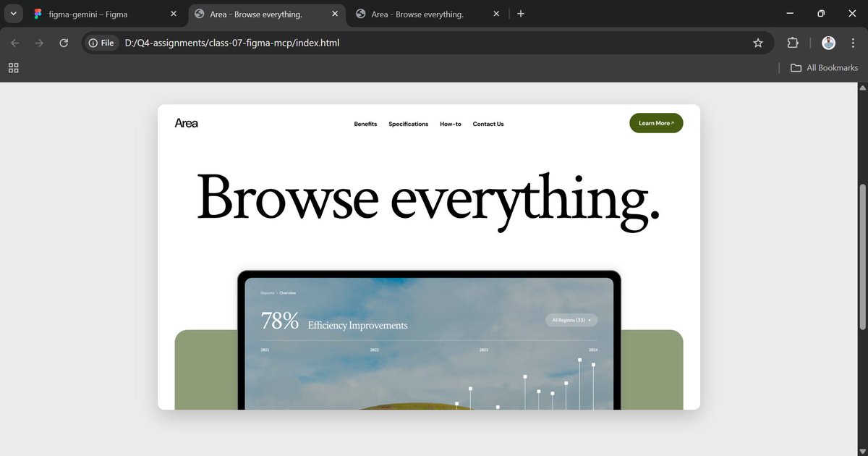868x456 pixels.
Task: Bookmark this page with the star icon
Action: [x=758, y=43]
